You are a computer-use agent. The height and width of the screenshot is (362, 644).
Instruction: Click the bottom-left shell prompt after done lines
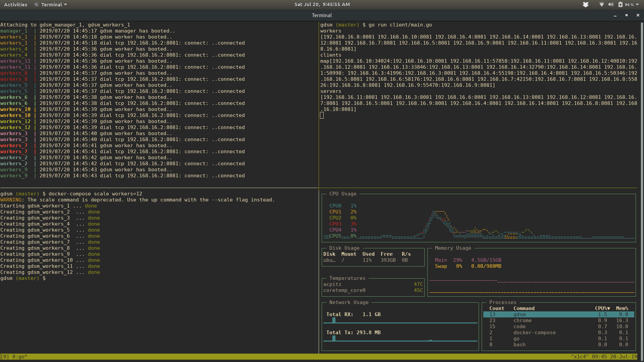[x=23, y=278]
